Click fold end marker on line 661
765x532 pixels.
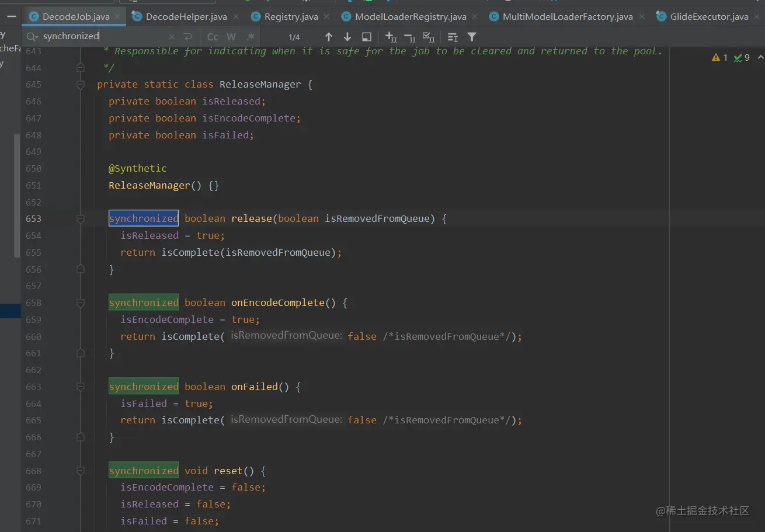coord(81,353)
